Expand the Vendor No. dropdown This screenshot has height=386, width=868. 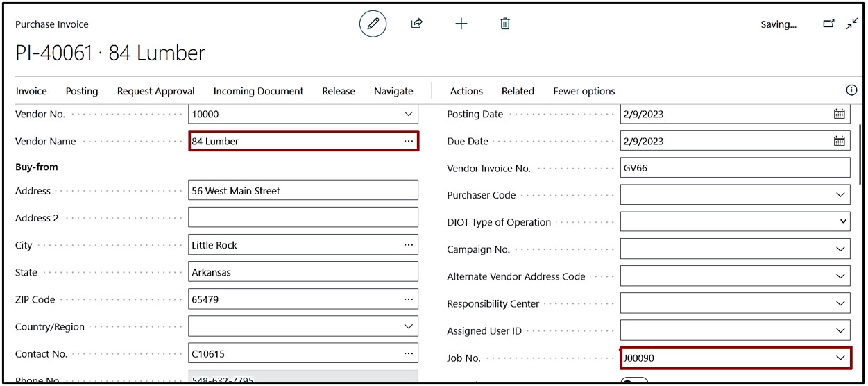408,115
